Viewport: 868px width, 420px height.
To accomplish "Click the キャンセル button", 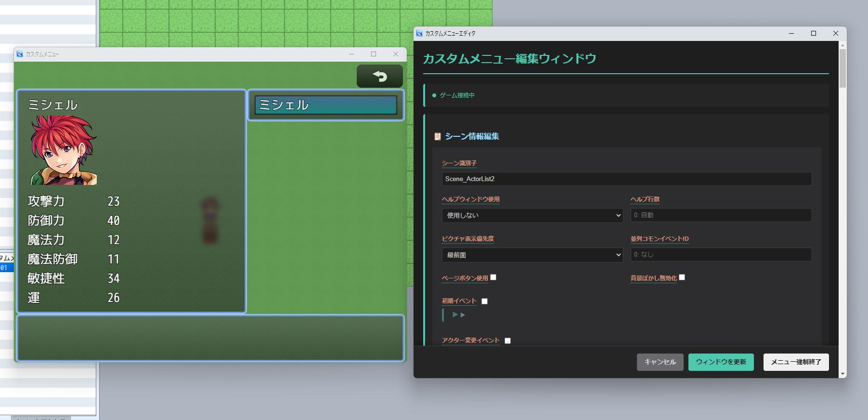I will [x=660, y=362].
